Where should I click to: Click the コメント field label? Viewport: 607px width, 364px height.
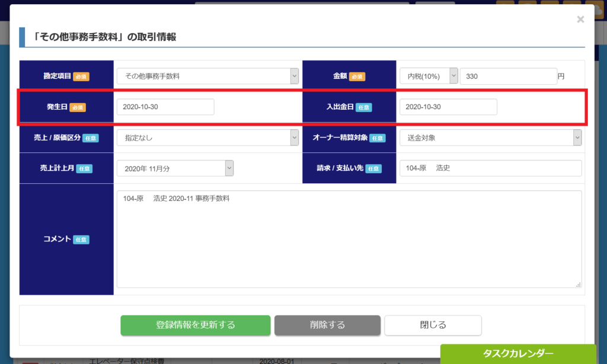(x=57, y=240)
